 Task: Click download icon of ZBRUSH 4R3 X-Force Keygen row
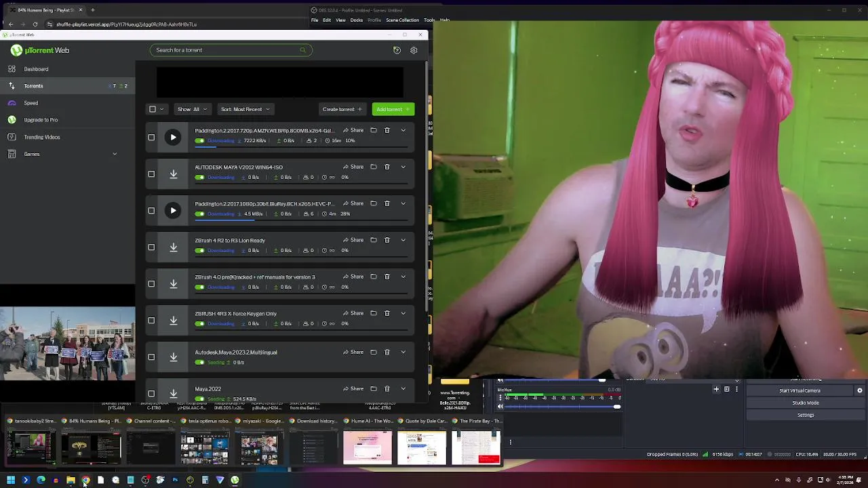173,321
